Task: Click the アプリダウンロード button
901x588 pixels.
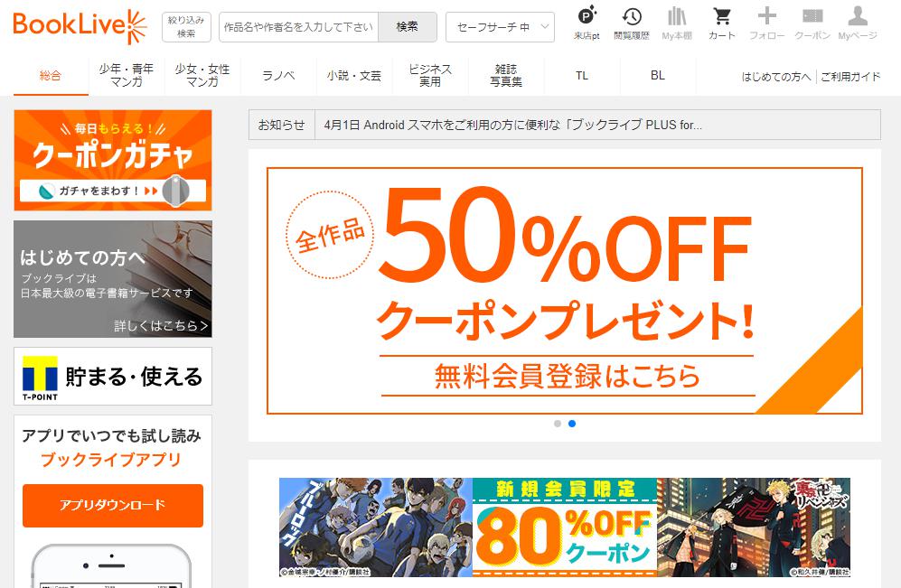Action: 113,505
